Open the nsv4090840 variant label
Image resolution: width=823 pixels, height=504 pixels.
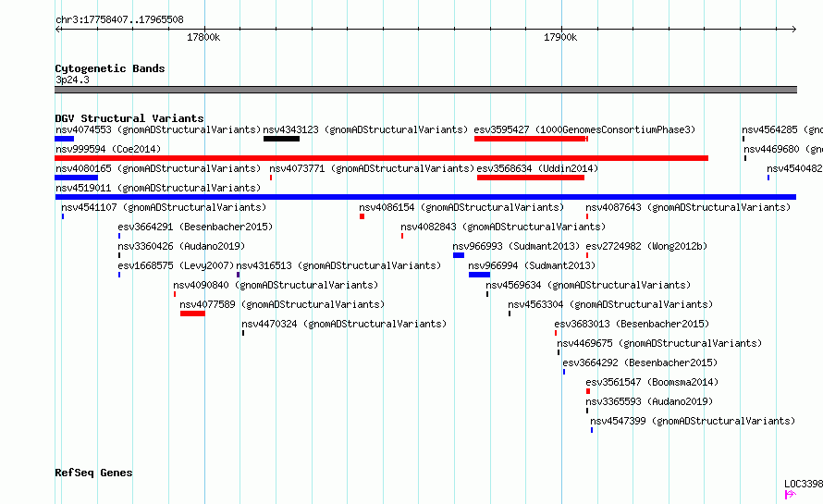tap(276, 285)
